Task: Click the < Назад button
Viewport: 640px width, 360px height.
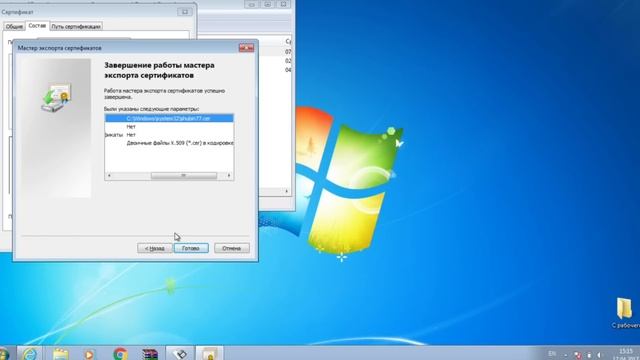Action: [155, 248]
